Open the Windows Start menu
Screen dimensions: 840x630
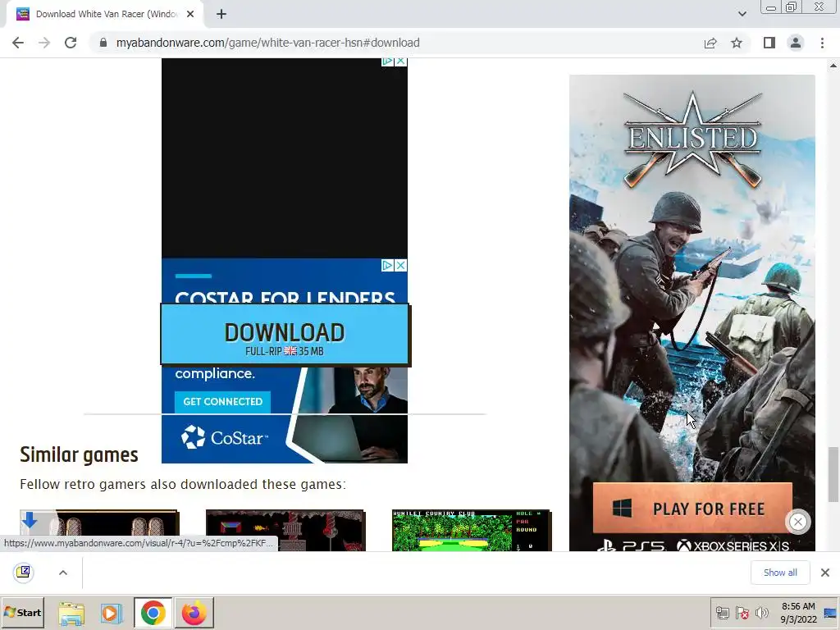(x=22, y=612)
